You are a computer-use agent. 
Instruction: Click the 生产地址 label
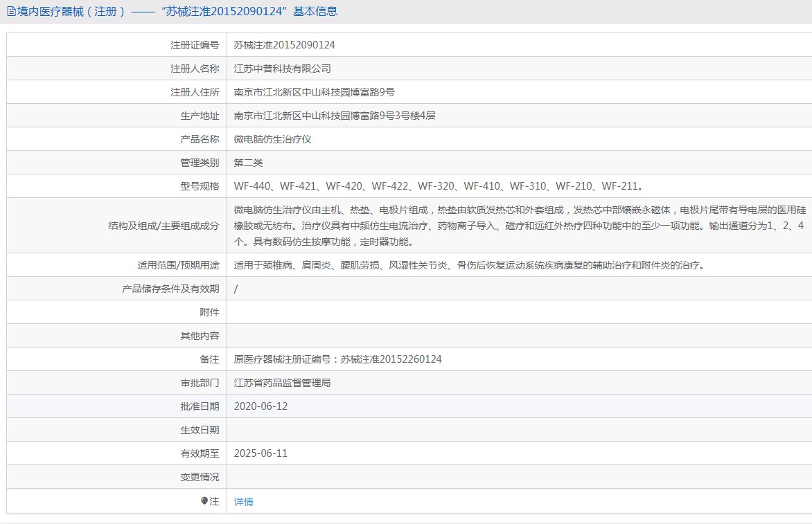click(x=200, y=116)
